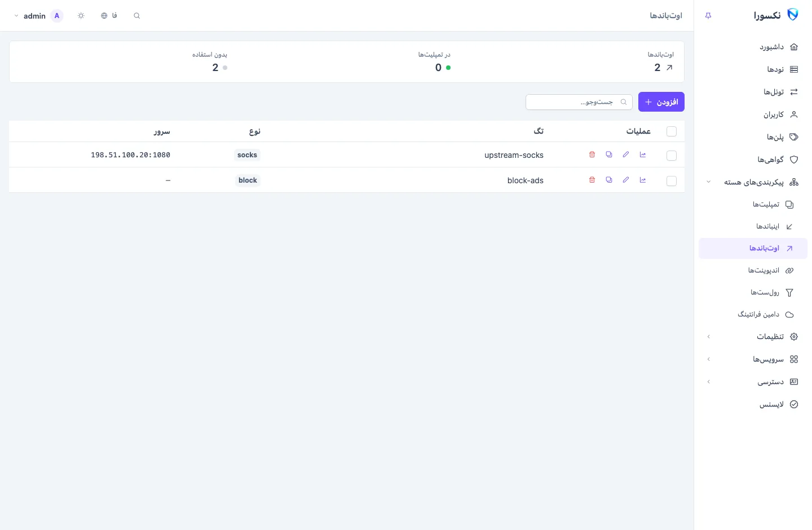812x530 pixels.
Task: Open the admin user dropdown
Action: pyautogui.click(x=38, y=16)
